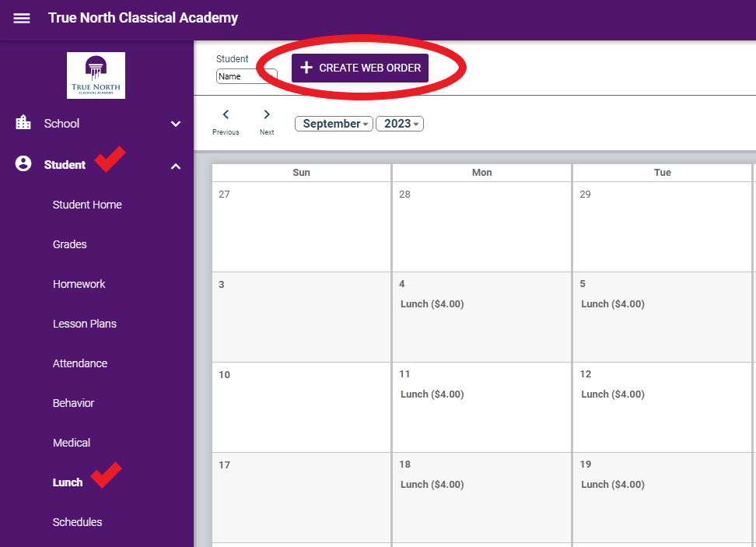Click the calendar cell for day 29

(662, 226)
